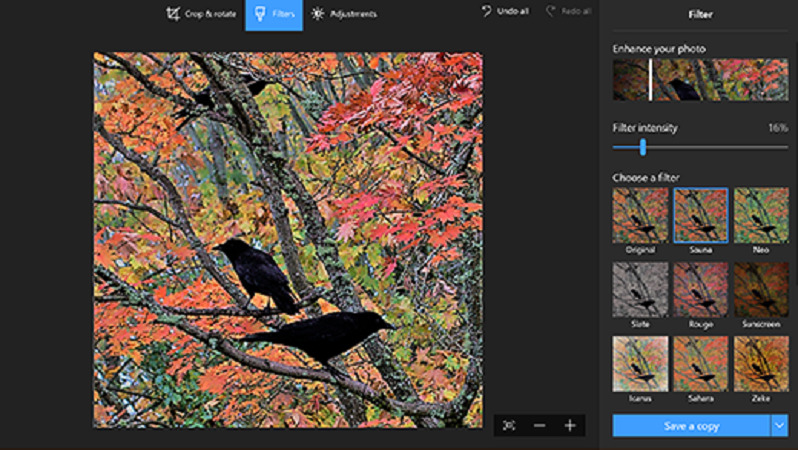Expand the Save a copy dropdown arrow

coord(779,425)
